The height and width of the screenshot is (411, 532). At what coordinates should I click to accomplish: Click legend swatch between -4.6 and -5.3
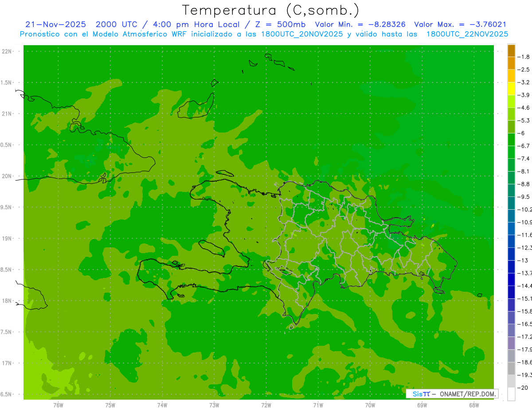coord(511,114)
